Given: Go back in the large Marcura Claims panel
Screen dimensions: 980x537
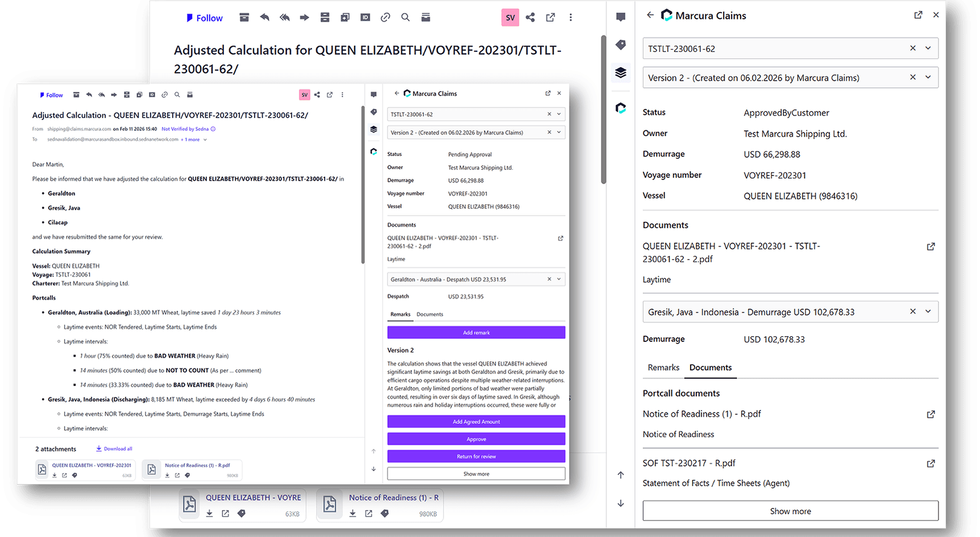Looking at the screenshot, I should [650, 15].
